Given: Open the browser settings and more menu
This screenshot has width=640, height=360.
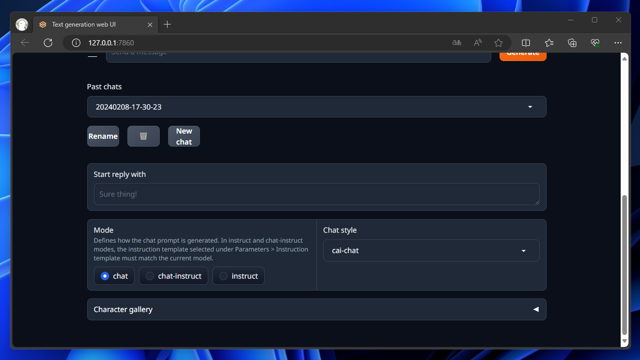Looking at the screenshot, I should click(618, 43).
